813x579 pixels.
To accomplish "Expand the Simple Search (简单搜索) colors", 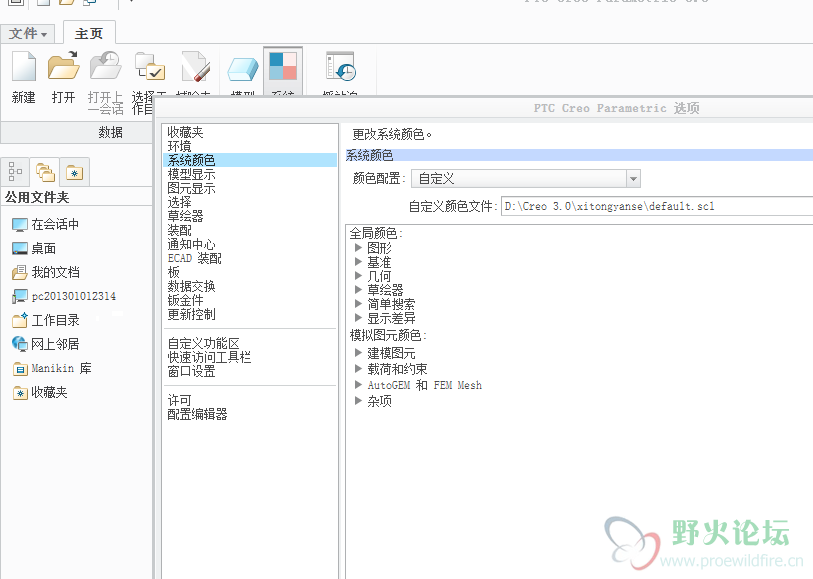I will [x=358, y=303].
